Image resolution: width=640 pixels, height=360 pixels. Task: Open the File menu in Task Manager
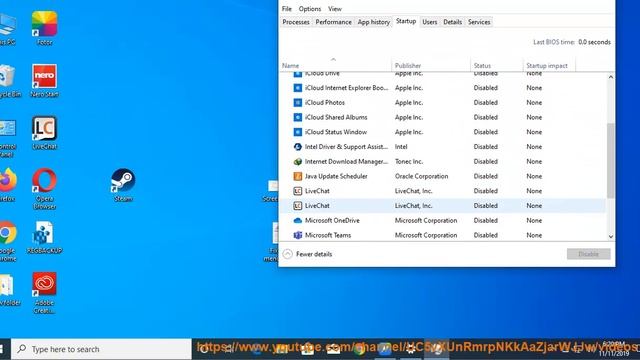(x=287, y=9)
